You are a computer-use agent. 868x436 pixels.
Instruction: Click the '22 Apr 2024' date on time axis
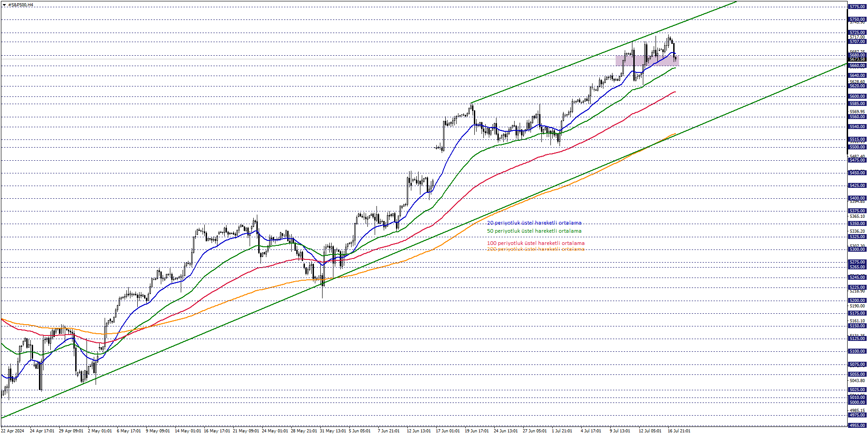pos(13,431)
